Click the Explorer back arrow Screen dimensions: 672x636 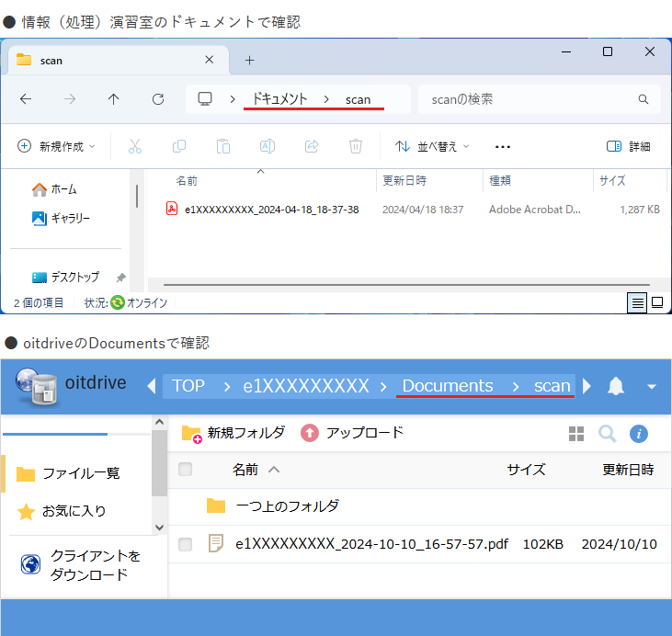26,99
